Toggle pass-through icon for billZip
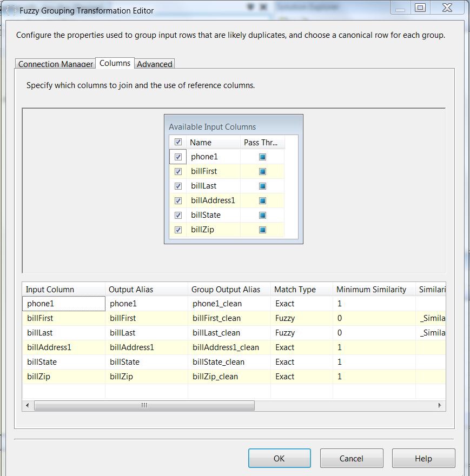The height and width of the screenshot is (476, 470). [x=262, y=230]
